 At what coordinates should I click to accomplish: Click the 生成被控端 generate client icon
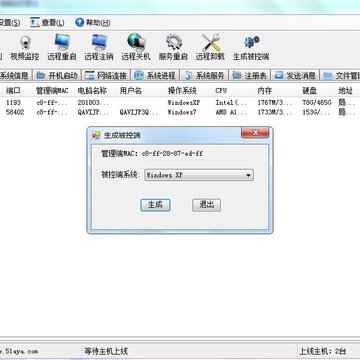tap(251, 48)
